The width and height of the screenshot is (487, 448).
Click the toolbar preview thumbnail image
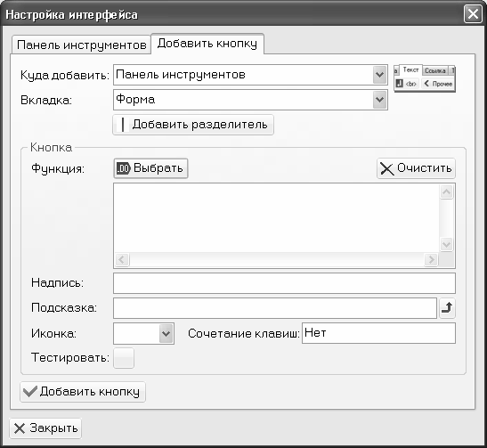click(425, 78)
